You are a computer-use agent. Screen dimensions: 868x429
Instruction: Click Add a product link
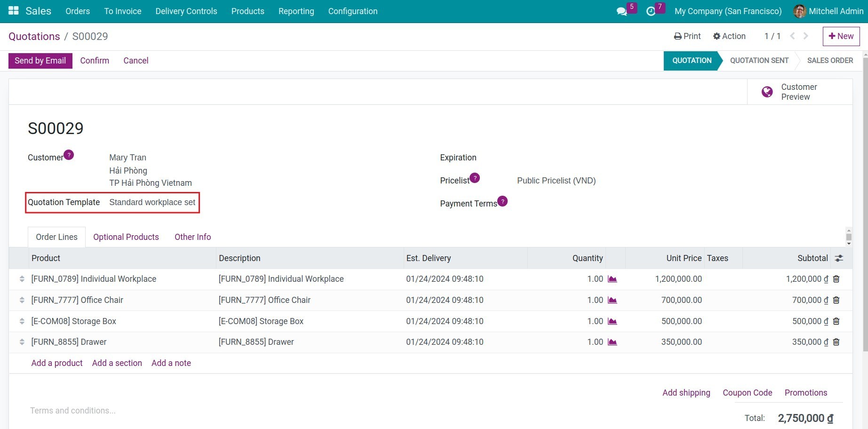pos(57,363)
